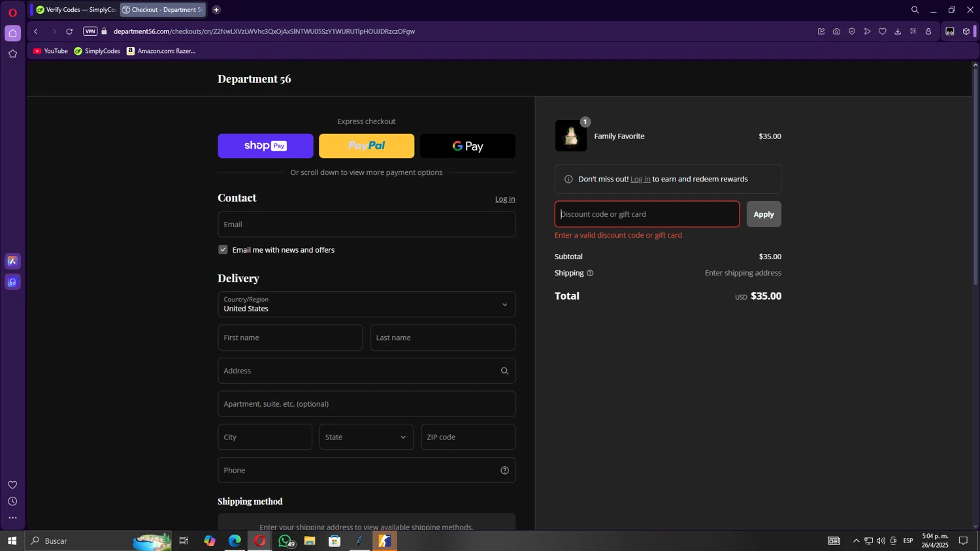Image resolution: width=980 pixels, height=551 pixels.
Task: Pay with the Shop Pay button
Action: [265, 146]
